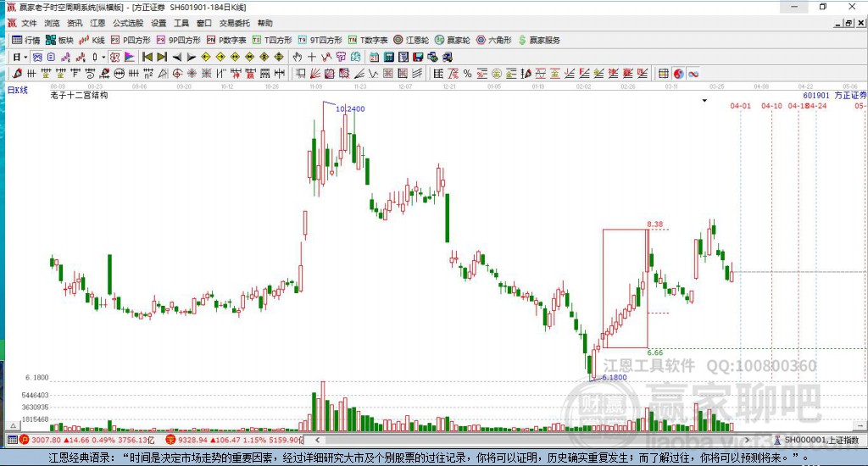The height and width of the screenshot is (466, 868).
Task: Click the 日K线 label
Action: click(x=17, y=90)
